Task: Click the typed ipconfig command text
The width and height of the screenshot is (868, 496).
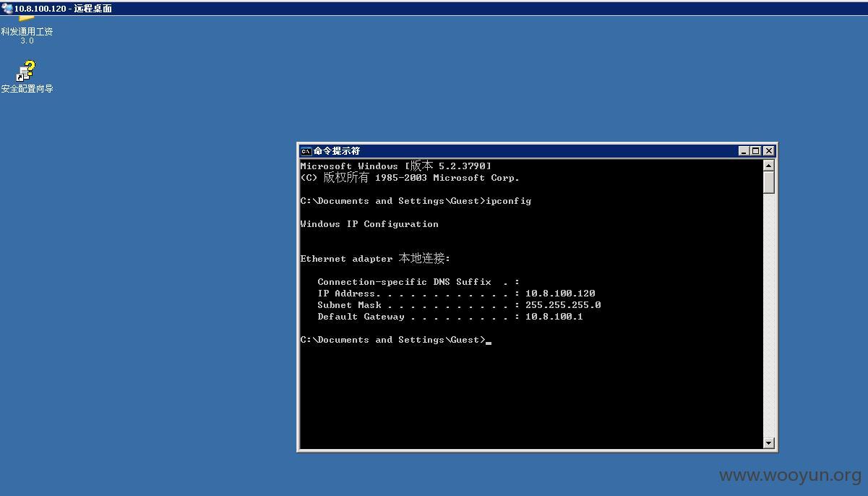Action: tap(508, 201)
